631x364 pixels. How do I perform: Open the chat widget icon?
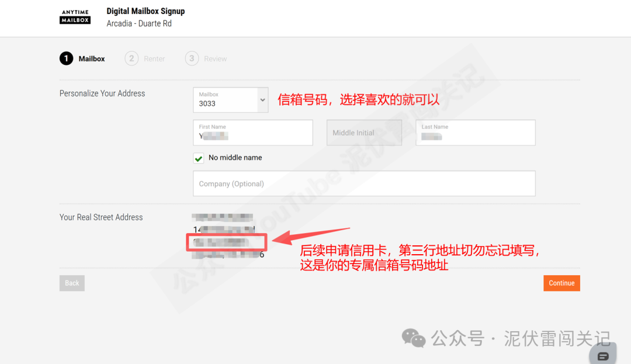click(602, 356)
